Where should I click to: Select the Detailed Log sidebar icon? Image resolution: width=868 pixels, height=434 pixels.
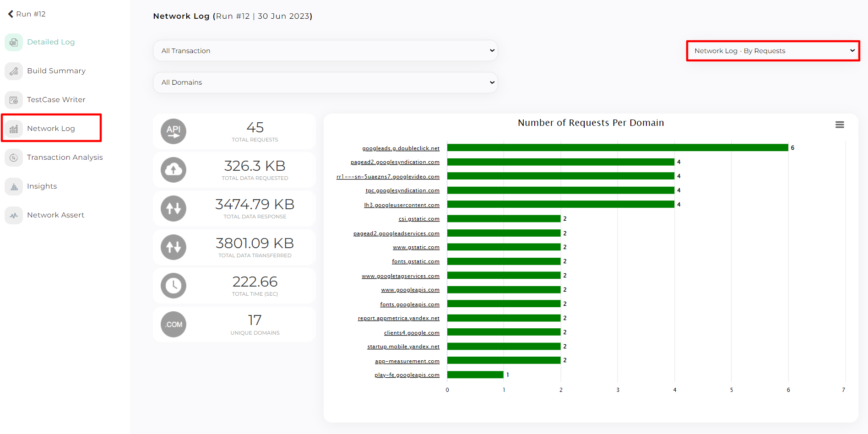pyautogui.click(x=14, y=42)
